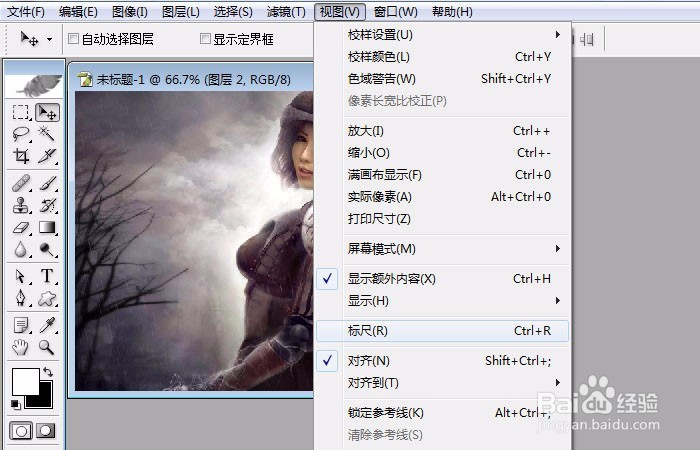Enable 自动选择图层 checkbox
The height and width of the screenshot is (450, 700).
pyautogui.click(x=73, y=39)
